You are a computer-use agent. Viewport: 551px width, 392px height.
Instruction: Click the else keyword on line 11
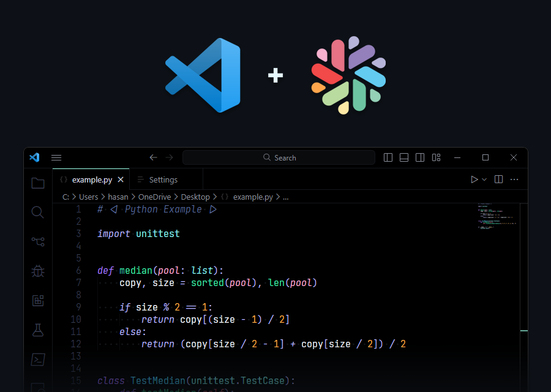tap(130, 331)
